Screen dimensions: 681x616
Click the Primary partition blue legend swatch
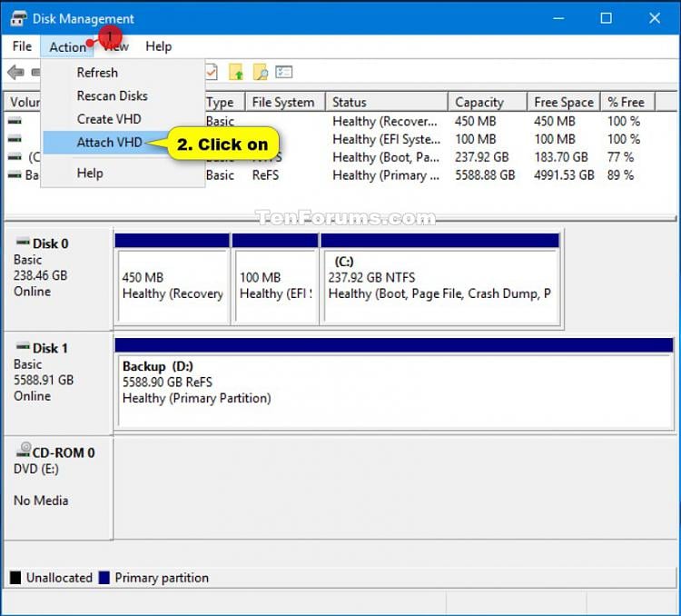(x=104, y=577)
